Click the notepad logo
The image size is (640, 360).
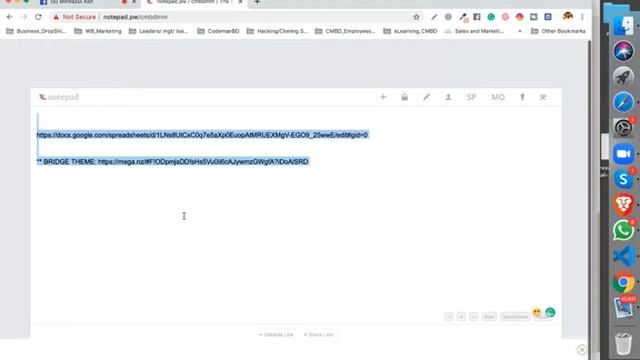(x=59, y=97)
